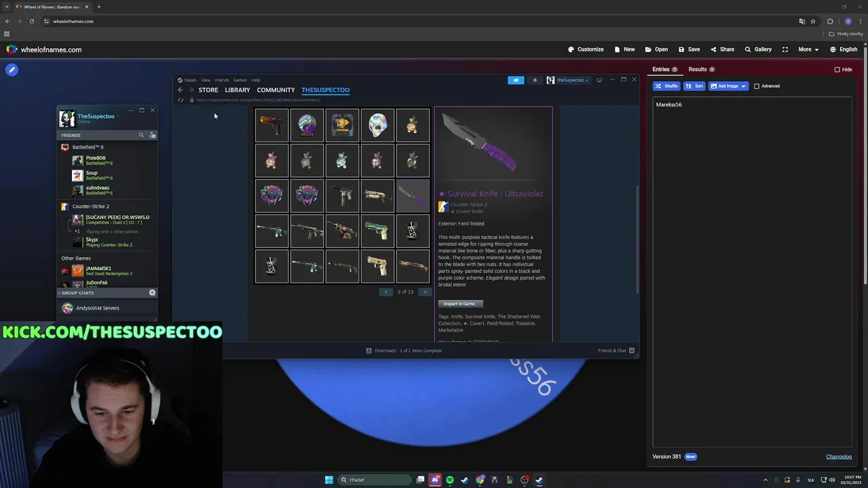
Task: Open the wheel Gallery
Action: (758, 49)
